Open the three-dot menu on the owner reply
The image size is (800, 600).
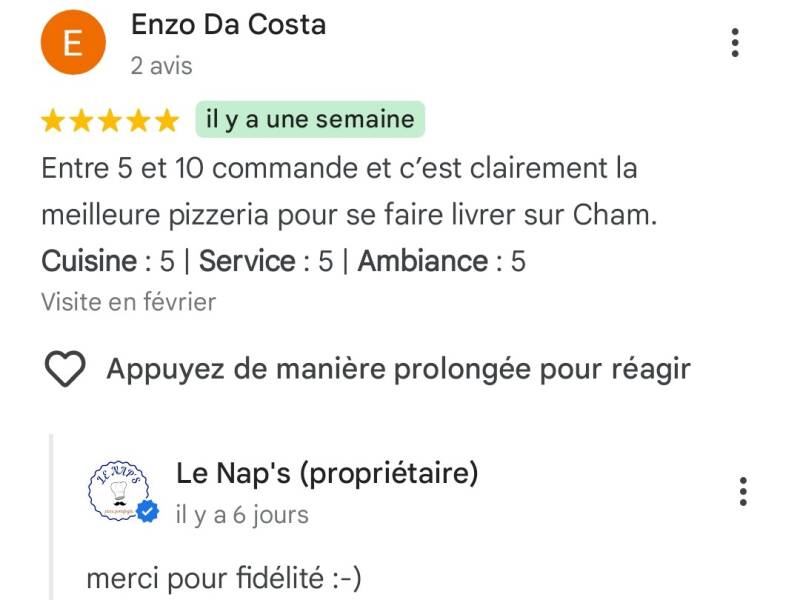coord(743,491)
